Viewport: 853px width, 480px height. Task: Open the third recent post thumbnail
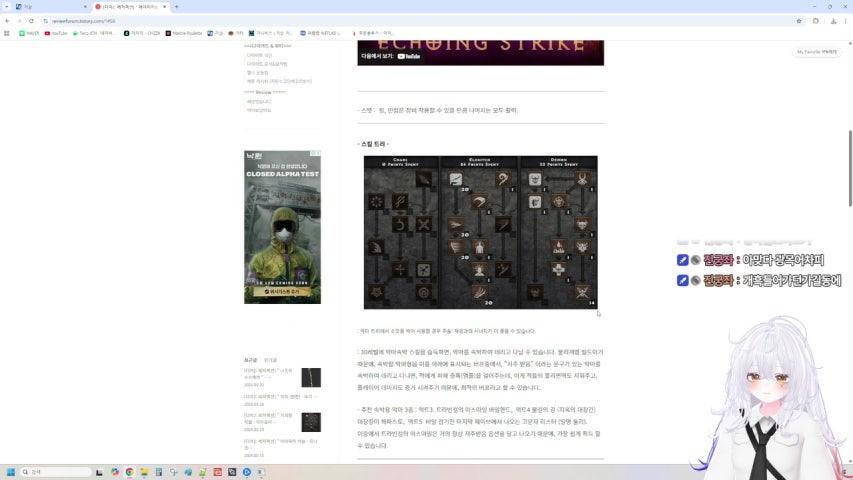click(x=311, y=422)
